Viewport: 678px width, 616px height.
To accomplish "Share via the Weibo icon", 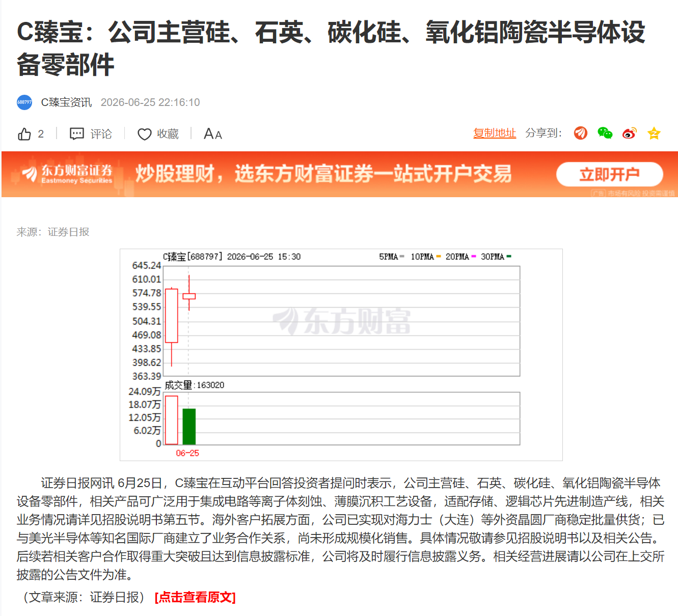I will [630, 133].
